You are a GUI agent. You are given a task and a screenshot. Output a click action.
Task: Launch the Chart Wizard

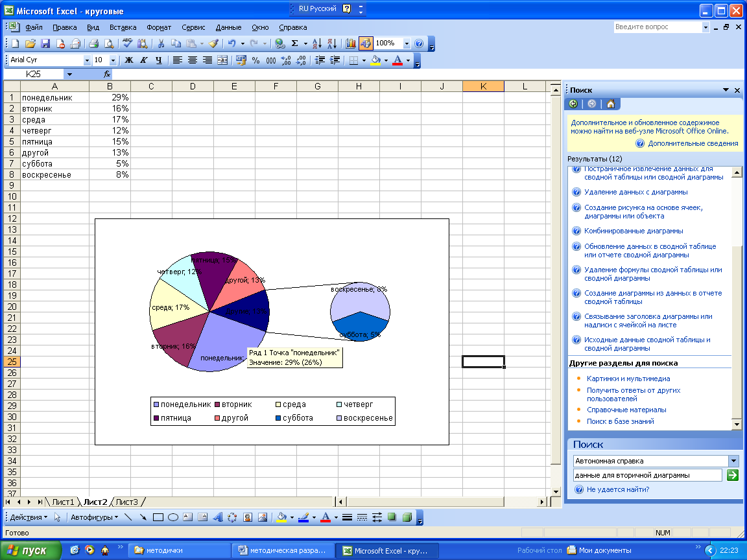pos(351,44)
